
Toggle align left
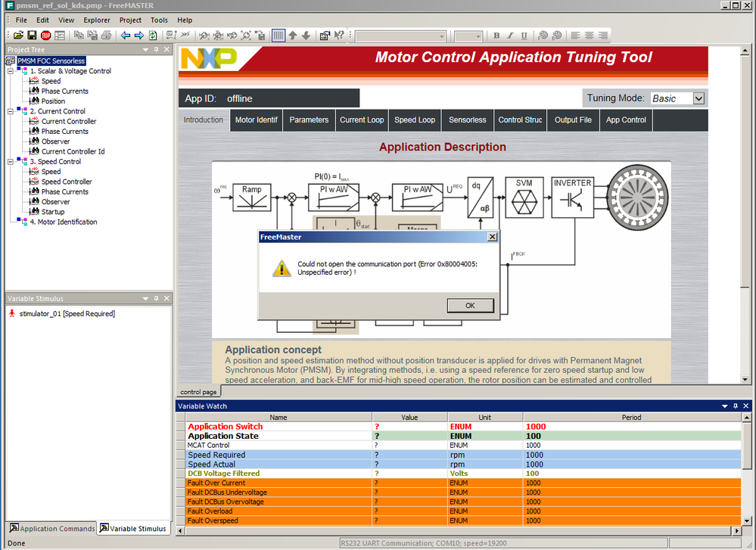click(575, 36)
